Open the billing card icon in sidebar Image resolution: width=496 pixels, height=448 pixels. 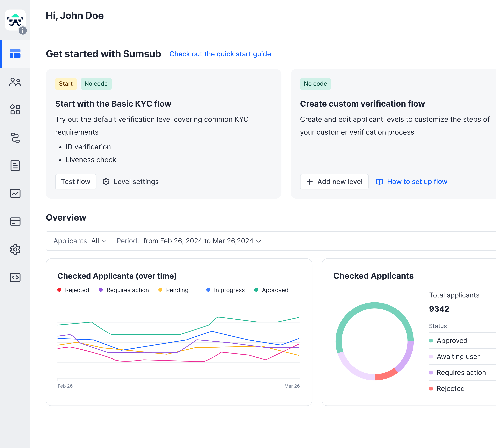click(15, 222)
